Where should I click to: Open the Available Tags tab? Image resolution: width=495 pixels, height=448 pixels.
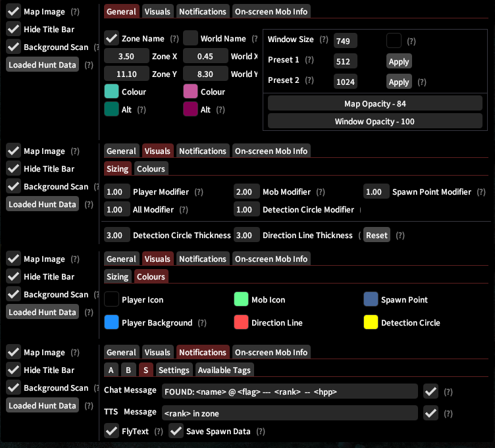click(224, 370)
